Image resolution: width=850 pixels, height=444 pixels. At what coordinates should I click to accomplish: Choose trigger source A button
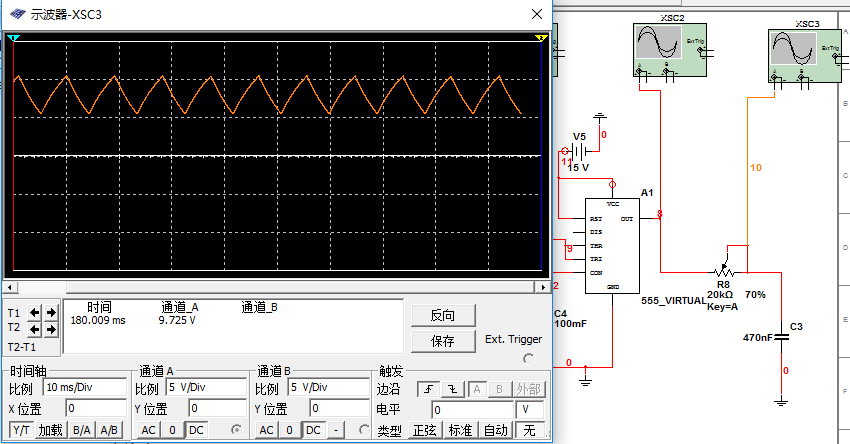(476, 389)
